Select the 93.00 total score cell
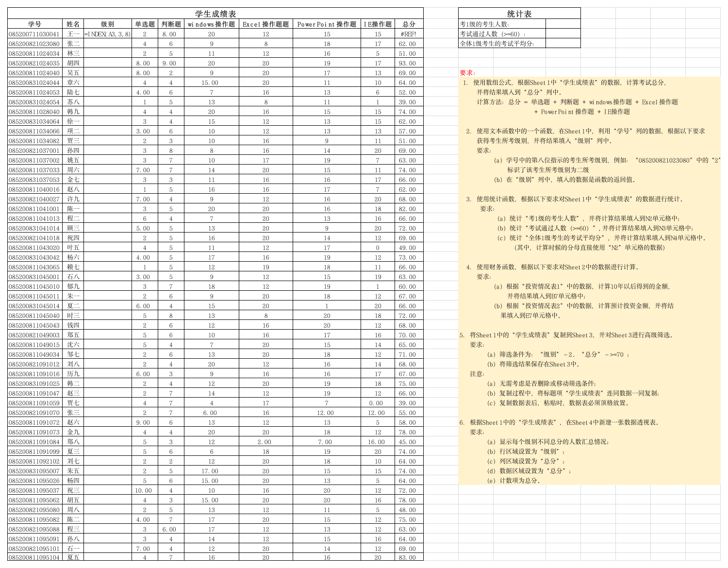Screen dimensions: 728x568 point(409,63)
